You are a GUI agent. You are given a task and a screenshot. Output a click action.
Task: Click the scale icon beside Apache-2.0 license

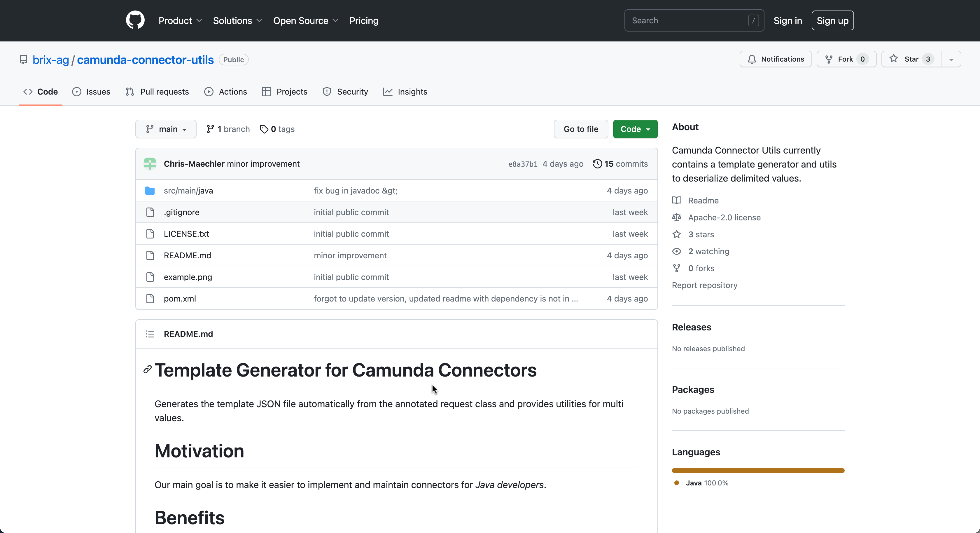pos(676,217)
